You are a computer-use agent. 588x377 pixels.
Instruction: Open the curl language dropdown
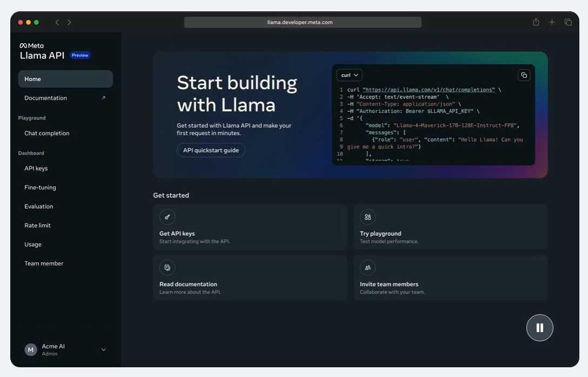349,75
